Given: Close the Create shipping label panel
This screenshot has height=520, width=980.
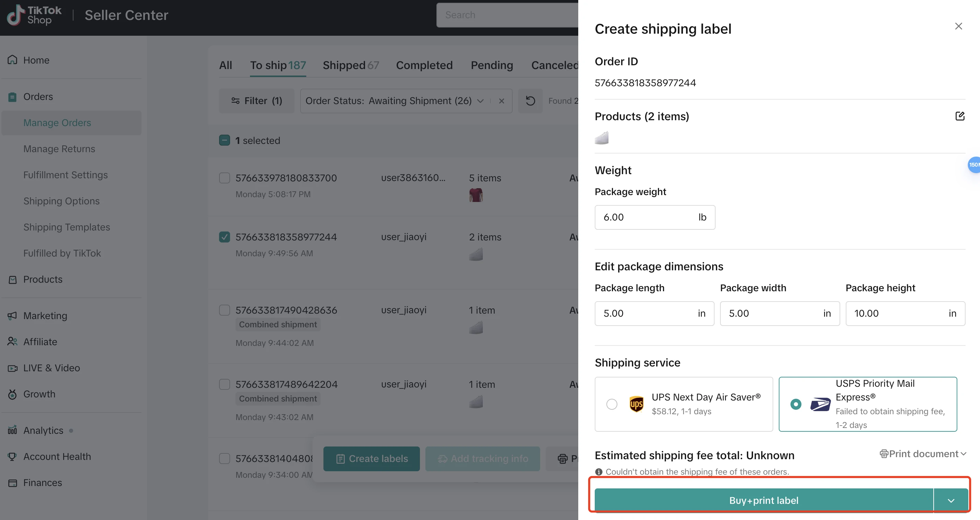Looking at the screenshot, I should point(958,26).
